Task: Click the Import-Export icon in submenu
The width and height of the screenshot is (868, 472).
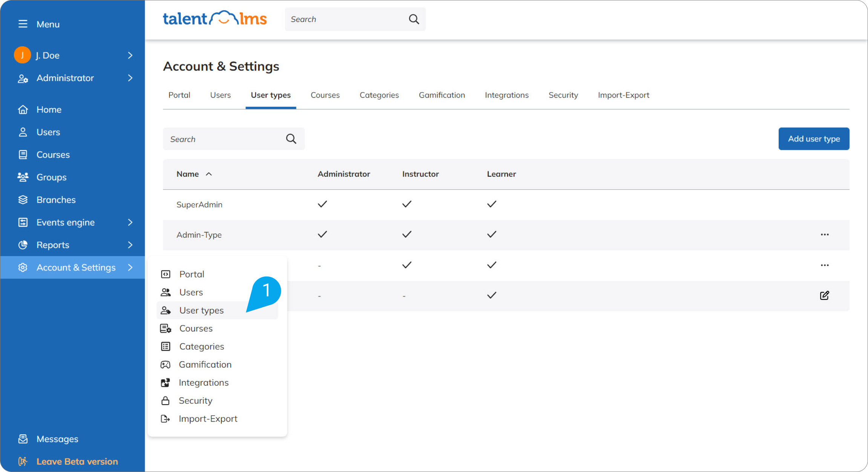Action: click(165, 419)
